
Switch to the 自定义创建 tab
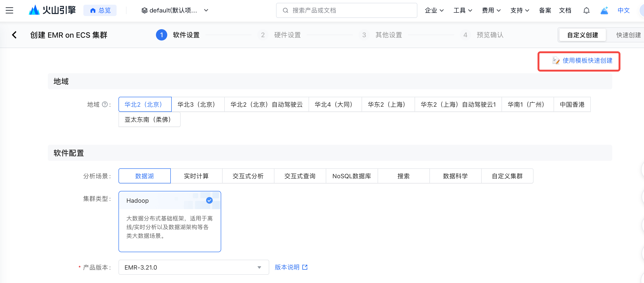tap(583, 35)
